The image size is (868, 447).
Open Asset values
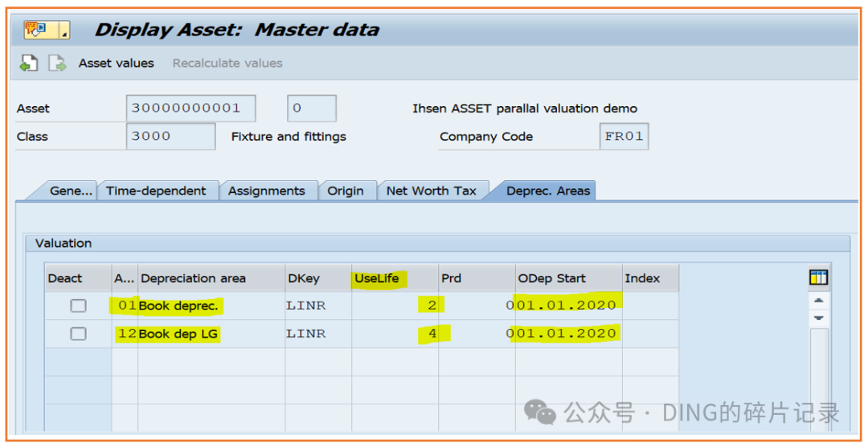click(x=117, y=64)
